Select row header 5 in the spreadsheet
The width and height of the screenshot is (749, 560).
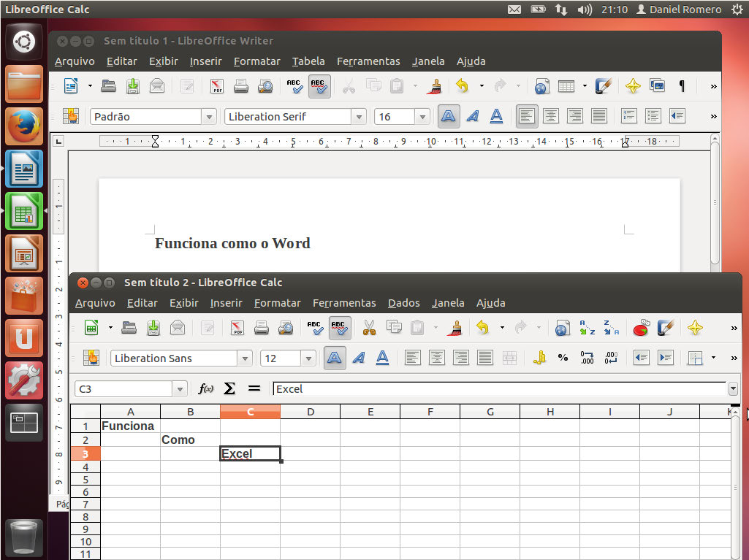(x=85, y=480)
